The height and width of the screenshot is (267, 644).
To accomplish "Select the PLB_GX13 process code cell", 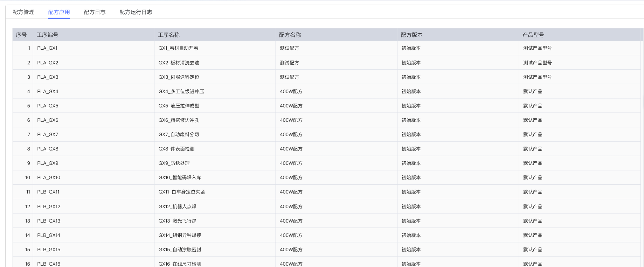I will [49, 221].
